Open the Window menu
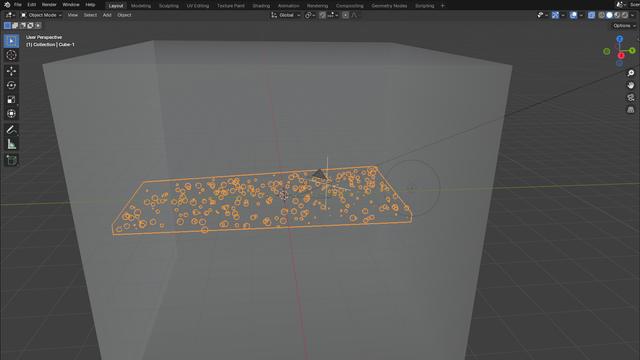This screenshot has width=640, height=360. (x=71, y=5)
